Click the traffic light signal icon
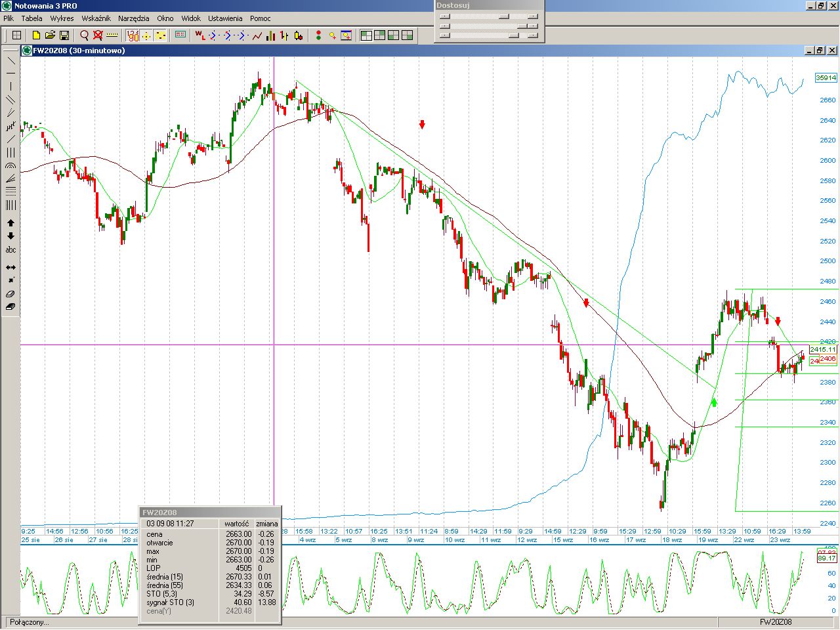Screen dimensions: 840x630 pos(318,35)
